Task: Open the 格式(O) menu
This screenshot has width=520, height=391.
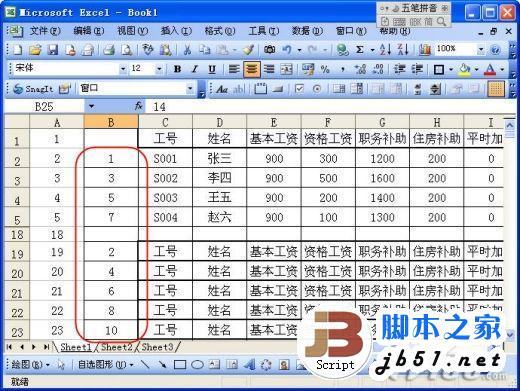Action: click(x=220, y=31)
